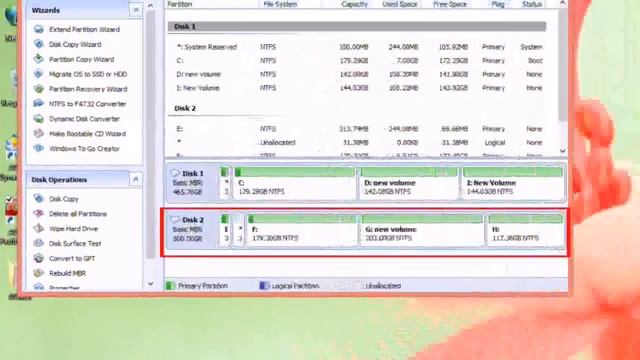Click the Disk 1 drive icon in disk map
This screenshot has height=360, width=640.
[x=175, y=173]
